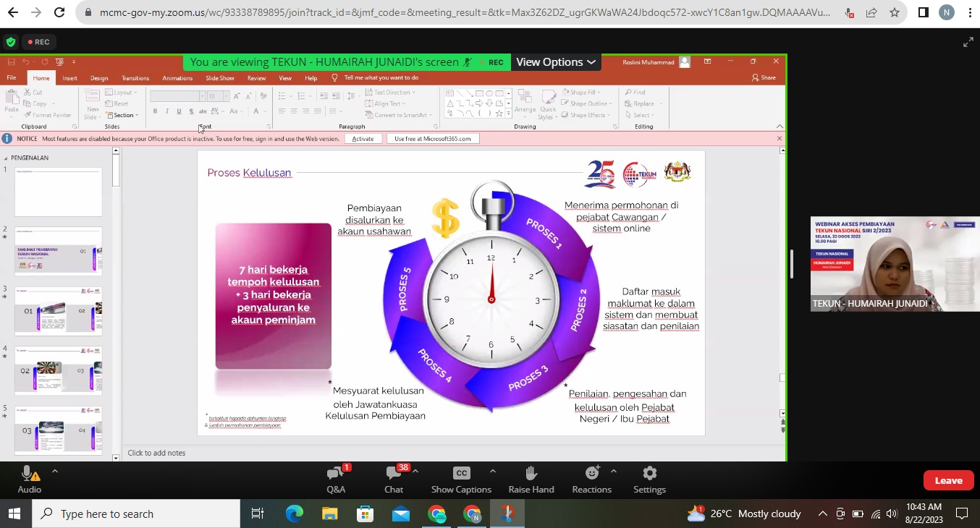Show hidden system tray icons
The image size is (980, 528).
822,514
